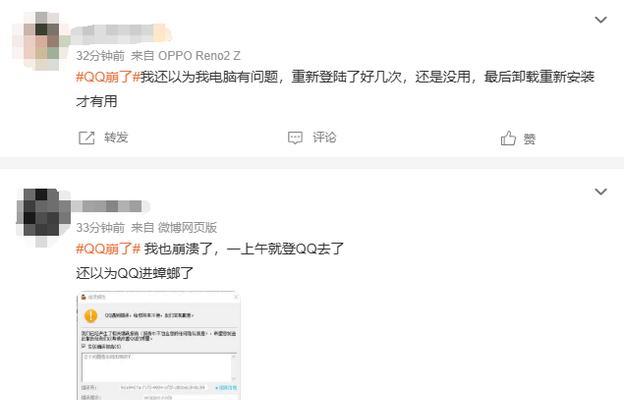Click the thumbs-up like icon on the first post
This screenshot has width=624, height=400.
(x=508, y=138)
